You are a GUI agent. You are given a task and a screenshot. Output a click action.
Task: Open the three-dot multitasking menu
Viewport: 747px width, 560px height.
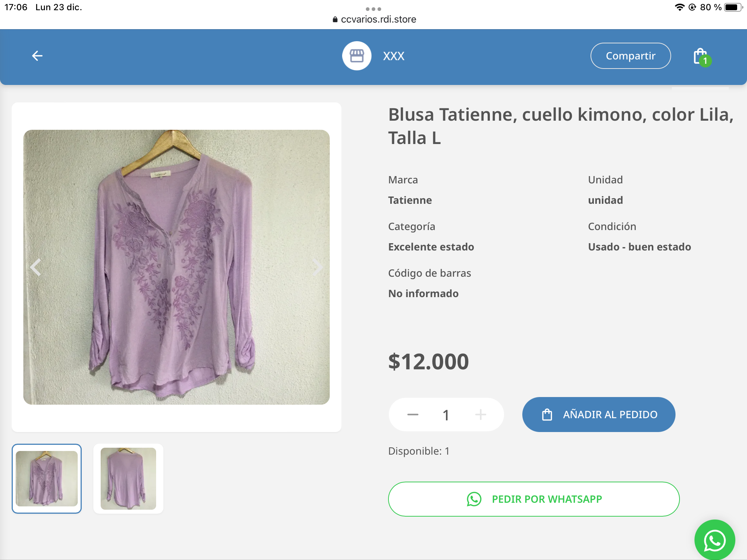pos(373,9)
